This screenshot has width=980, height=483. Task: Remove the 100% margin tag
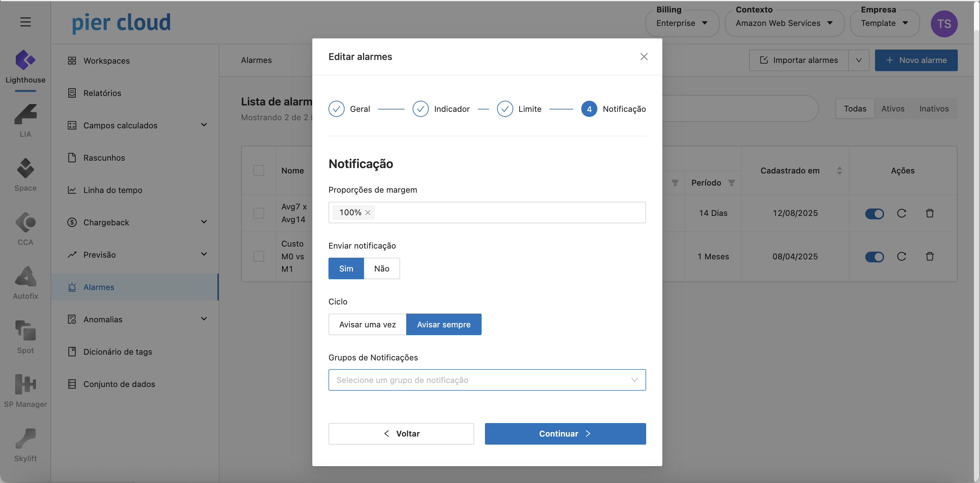coord(367,213)
